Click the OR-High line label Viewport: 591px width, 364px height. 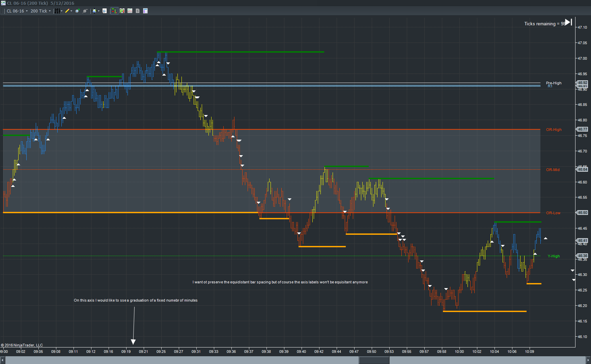(x=554, y=130)
